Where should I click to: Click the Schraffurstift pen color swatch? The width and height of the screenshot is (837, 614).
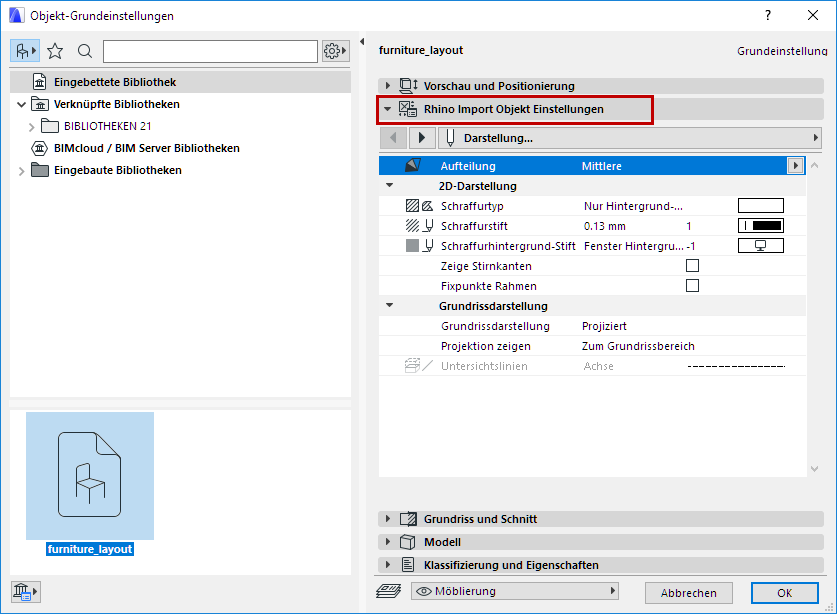(x=760, y=226)
